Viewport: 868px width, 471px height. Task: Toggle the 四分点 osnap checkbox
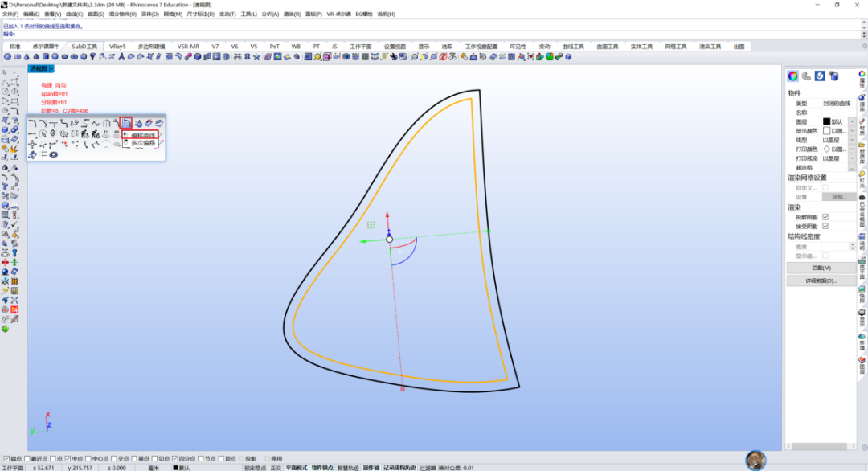click(175, 459)
